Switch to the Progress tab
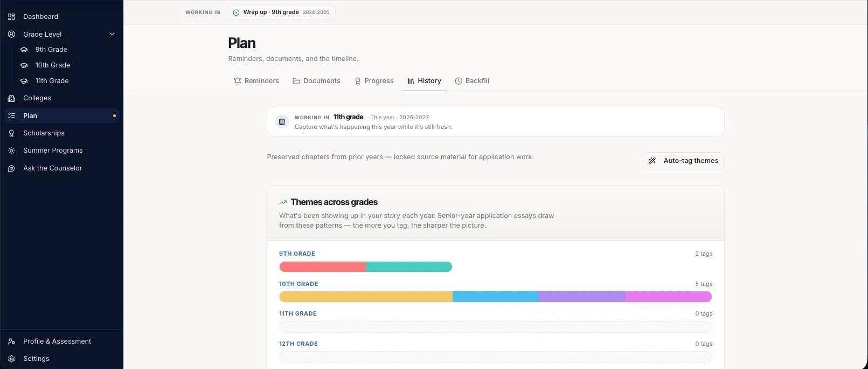The height and width of the screenshot is (369, 868). (374, 81)
